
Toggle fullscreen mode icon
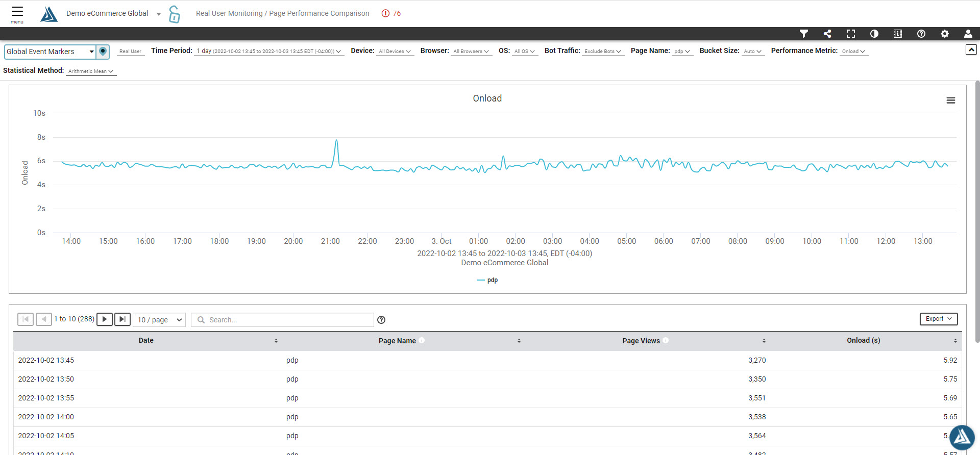[851, 34]
